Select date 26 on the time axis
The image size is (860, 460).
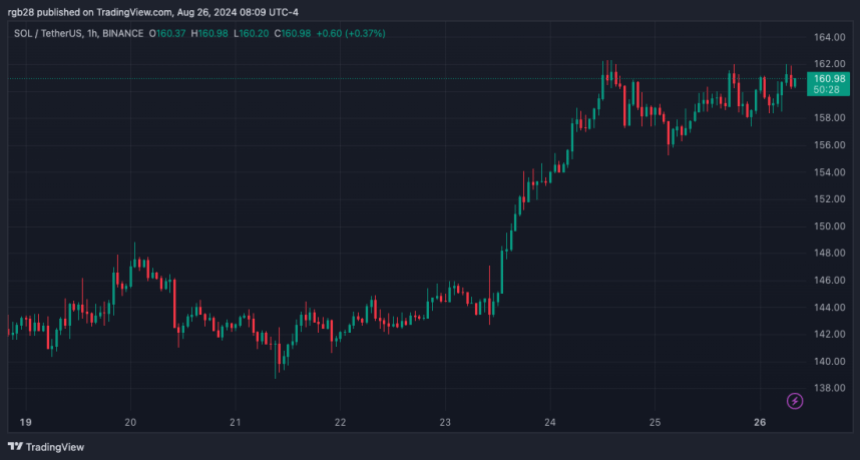pyautogui.click(x=760, y=422)
